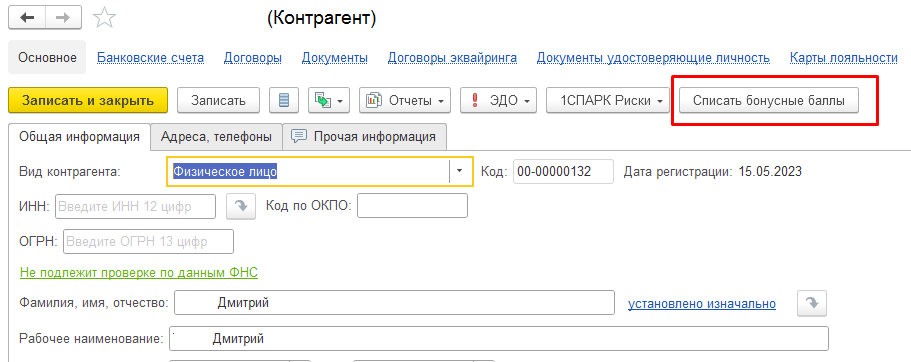Click the (Контрагент) form title

click(321, 19)
